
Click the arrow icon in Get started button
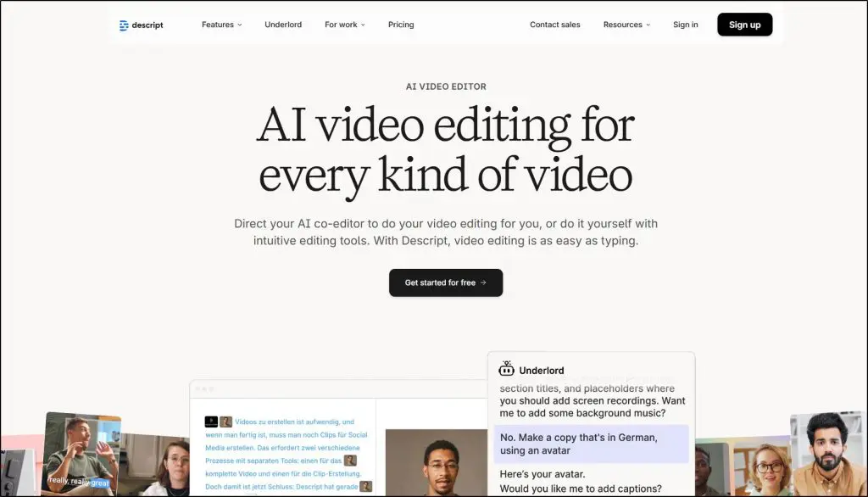click(x=483, y=282)
